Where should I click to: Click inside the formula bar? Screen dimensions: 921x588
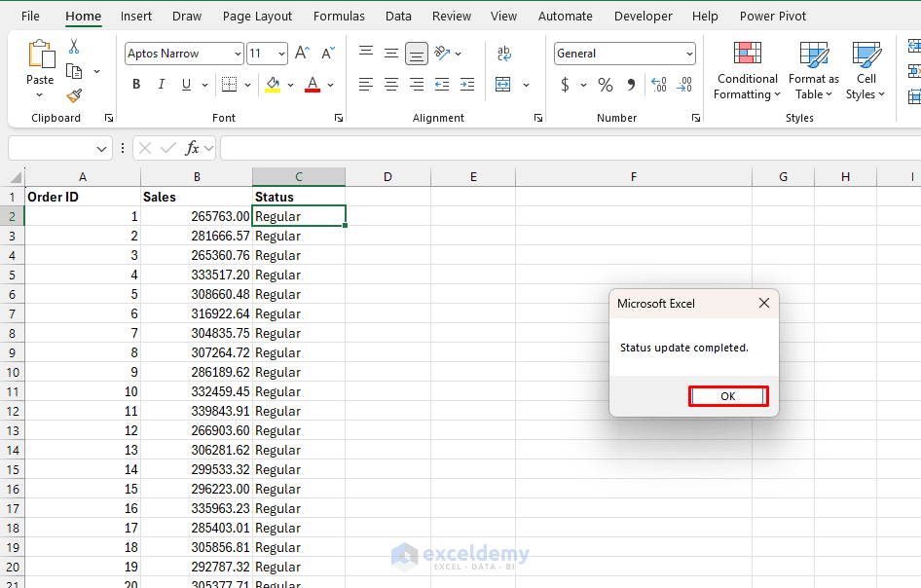point(570,148)
